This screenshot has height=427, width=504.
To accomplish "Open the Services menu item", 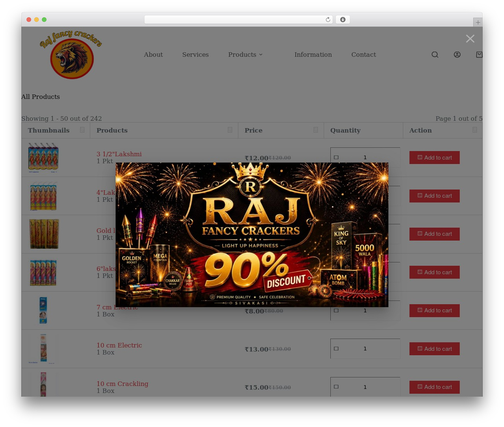I will pyautogui.click(x=195, y=55).
